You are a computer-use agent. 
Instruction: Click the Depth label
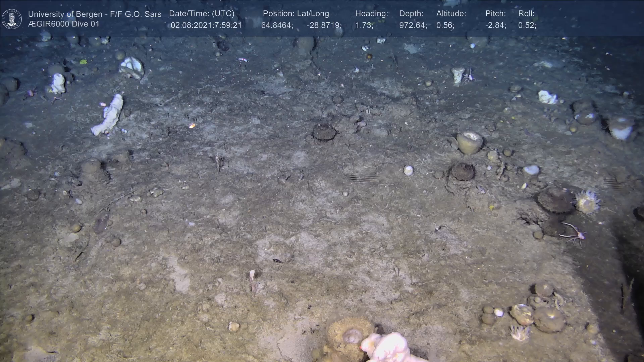[x=411, y=14]
